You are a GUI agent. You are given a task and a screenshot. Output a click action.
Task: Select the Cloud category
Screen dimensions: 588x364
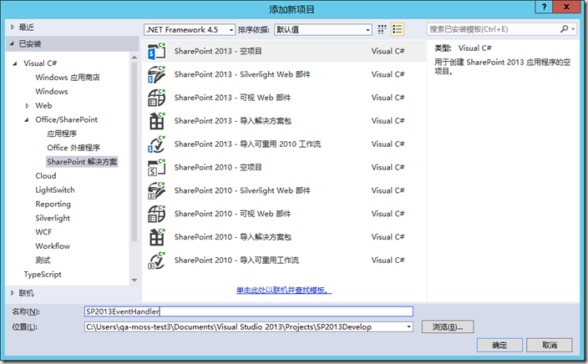tap(46, 176)
